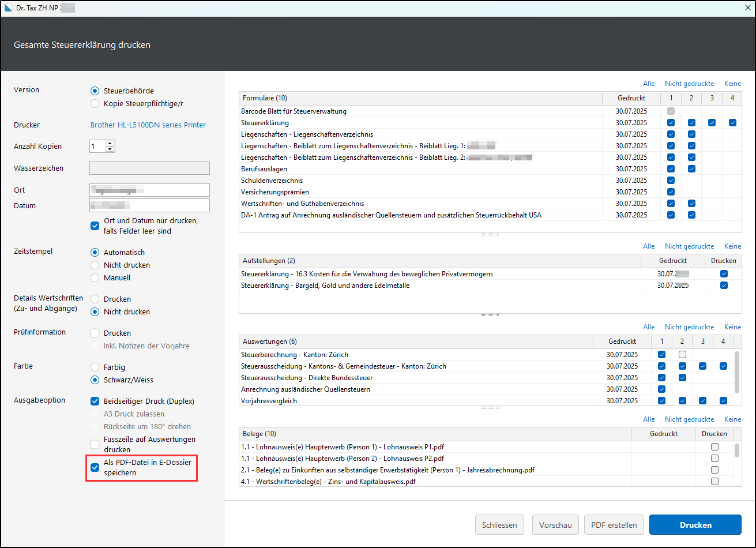This screenshot has height=548, width=756.
Task: Click Keine link above Belege table
Action: pyautogui.click(x=732, y=419)
